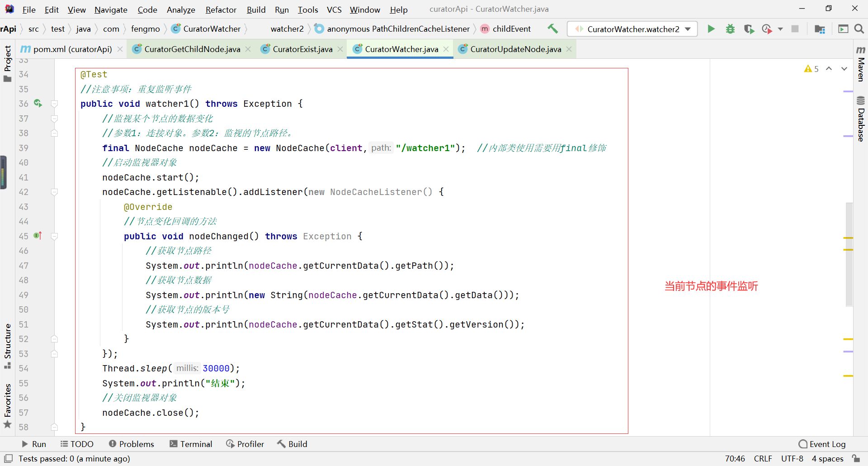
Task: Open the Terminal tool window
Action: click(191, 444)
